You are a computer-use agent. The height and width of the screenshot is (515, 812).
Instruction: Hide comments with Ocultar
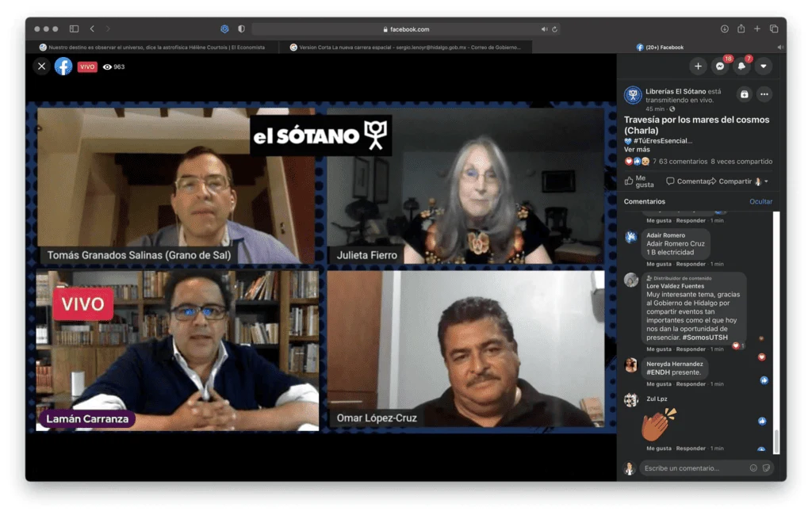pyautogui.click(x=760, y=201)
